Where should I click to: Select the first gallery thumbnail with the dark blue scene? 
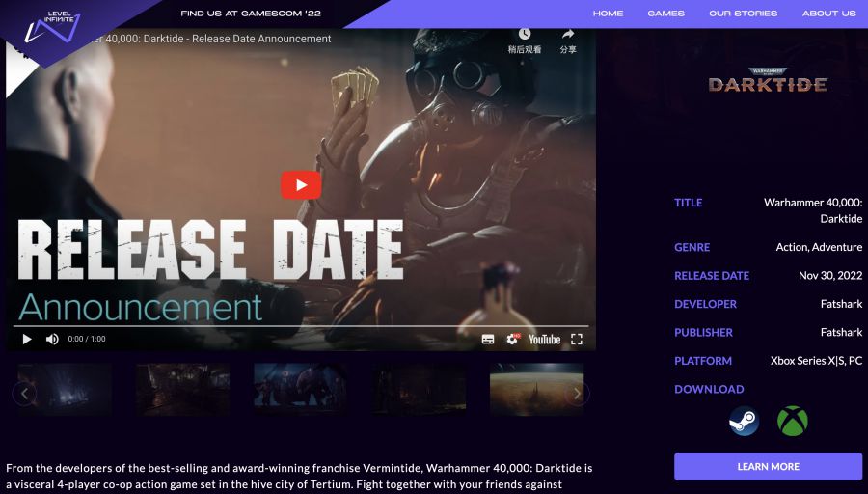click(x=65, y=389)
